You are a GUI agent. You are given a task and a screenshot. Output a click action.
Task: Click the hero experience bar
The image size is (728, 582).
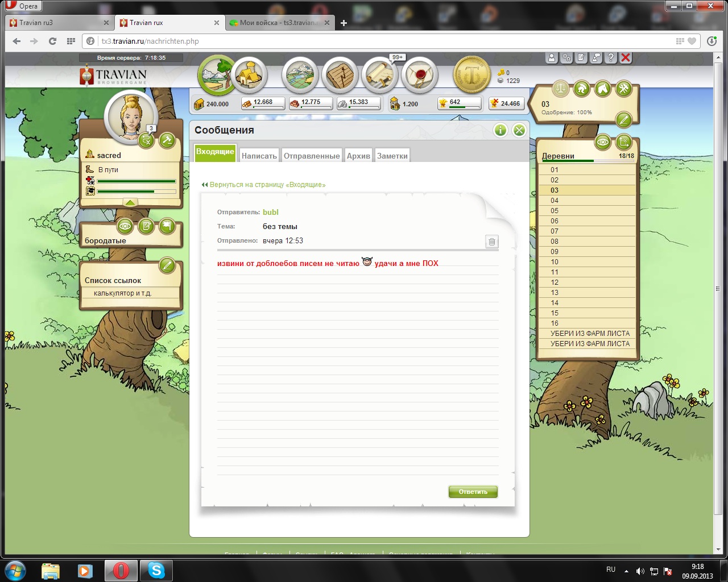[136, 192]
